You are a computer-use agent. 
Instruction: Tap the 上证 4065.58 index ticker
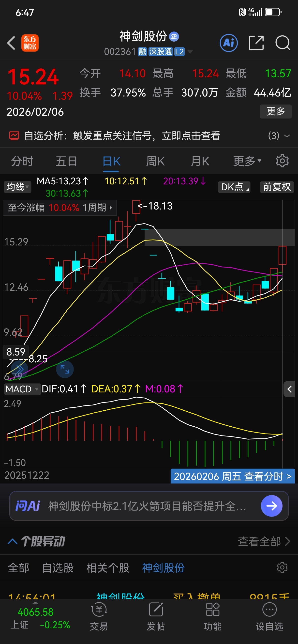[x=40, y=618]
